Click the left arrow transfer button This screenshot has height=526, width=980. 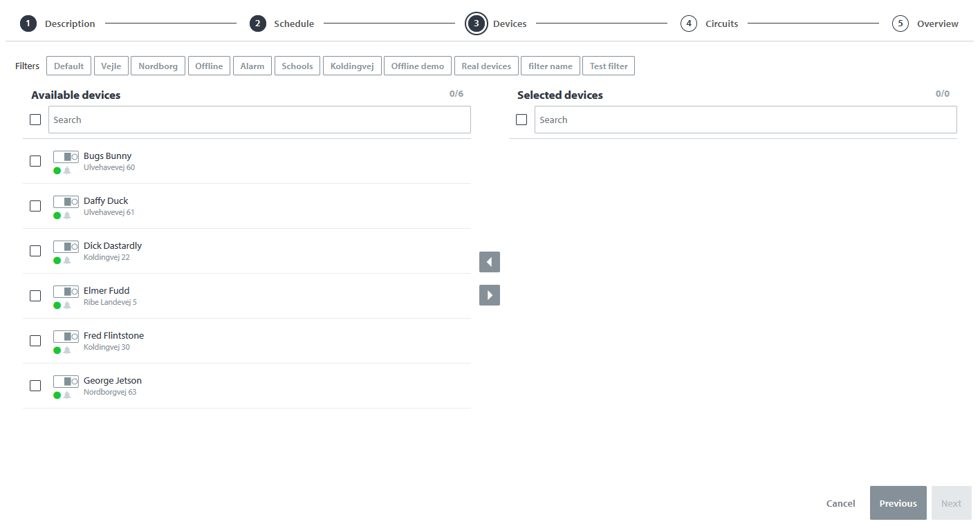pyautogui.click(x=489, y=262)
